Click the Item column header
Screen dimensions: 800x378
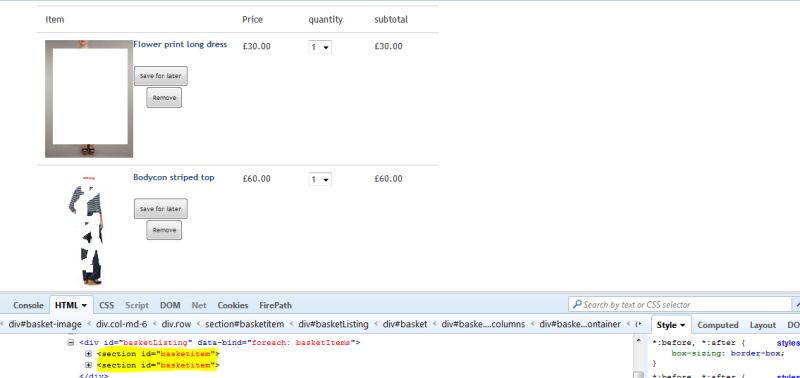point(55,19)
